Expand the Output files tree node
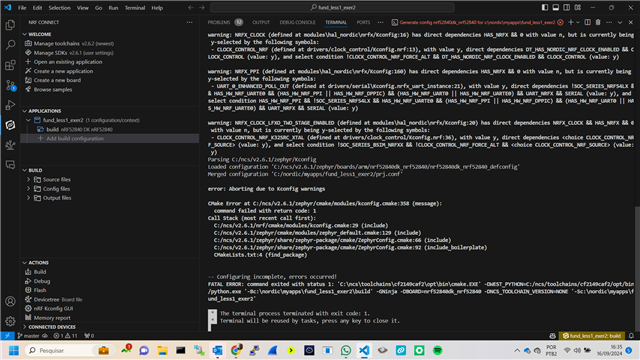 [x=29, y=198]
